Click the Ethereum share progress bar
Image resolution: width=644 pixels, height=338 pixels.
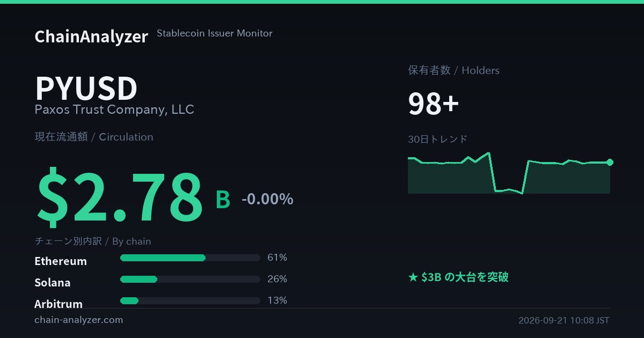tap(190, 258)
